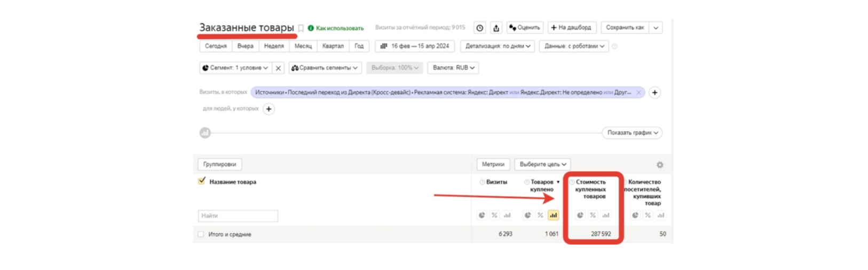Click the Оценить button
The height and width of the screenshot is (270, 868).
click(524, 27)
